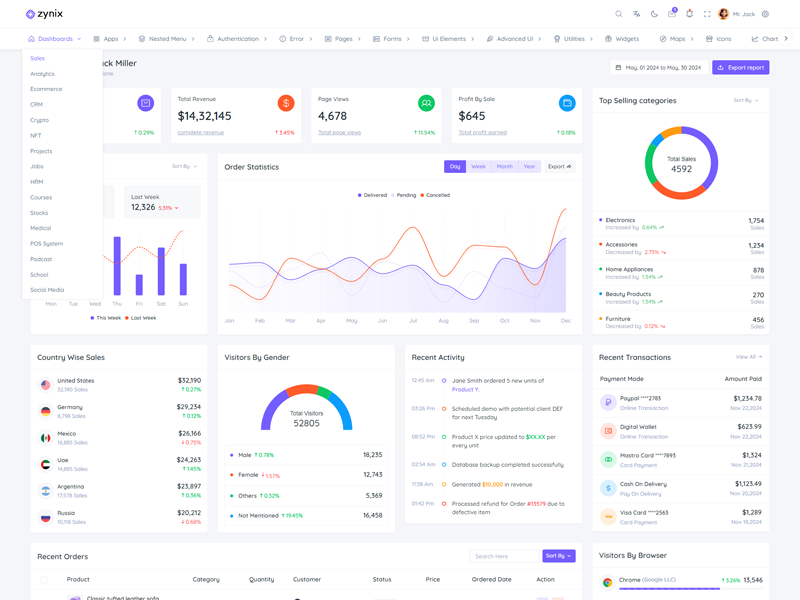Open the notifications bell icon
This screenshot has width=800, height=600.
[x=689, y=14]
